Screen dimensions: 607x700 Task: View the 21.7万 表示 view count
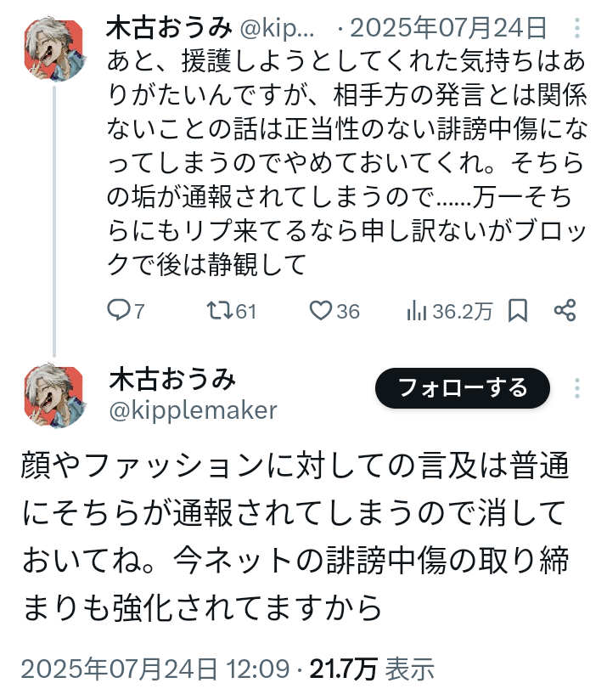tap(372, 669)
